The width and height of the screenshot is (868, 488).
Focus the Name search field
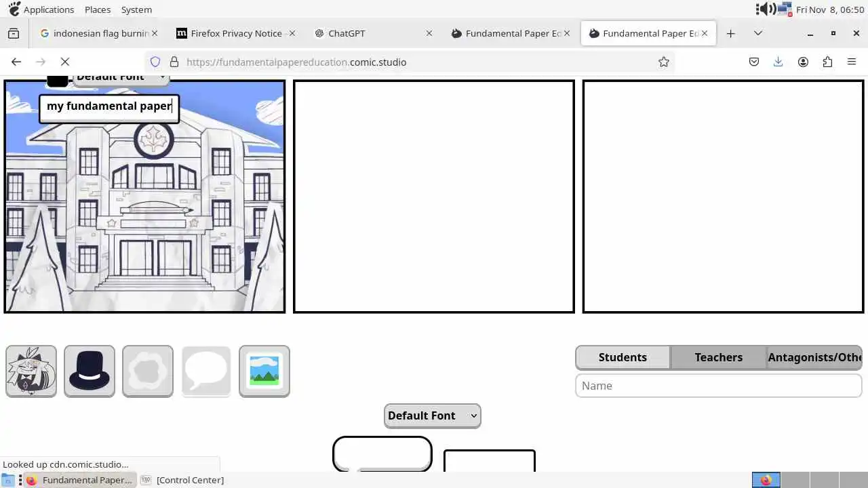tap(718, 386)
